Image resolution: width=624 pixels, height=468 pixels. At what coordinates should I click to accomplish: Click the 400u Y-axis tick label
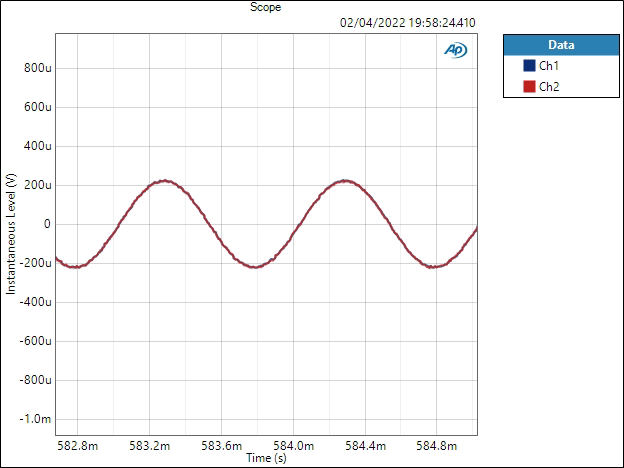coord(38,146)
